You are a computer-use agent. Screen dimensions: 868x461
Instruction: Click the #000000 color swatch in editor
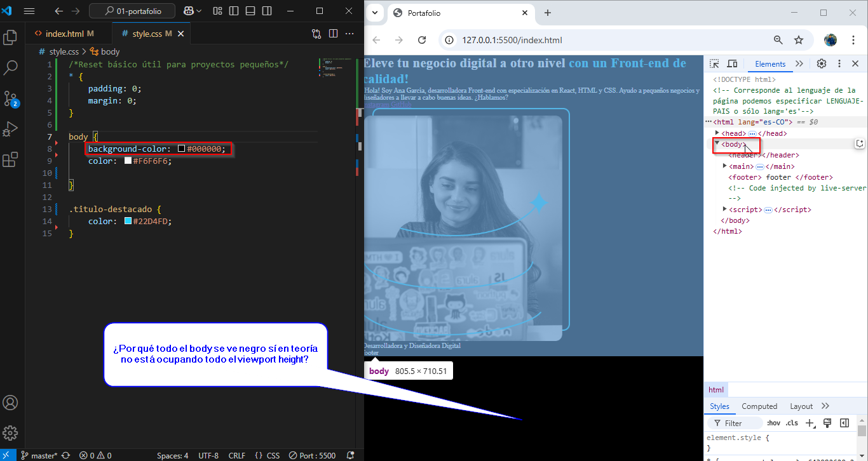181,149
